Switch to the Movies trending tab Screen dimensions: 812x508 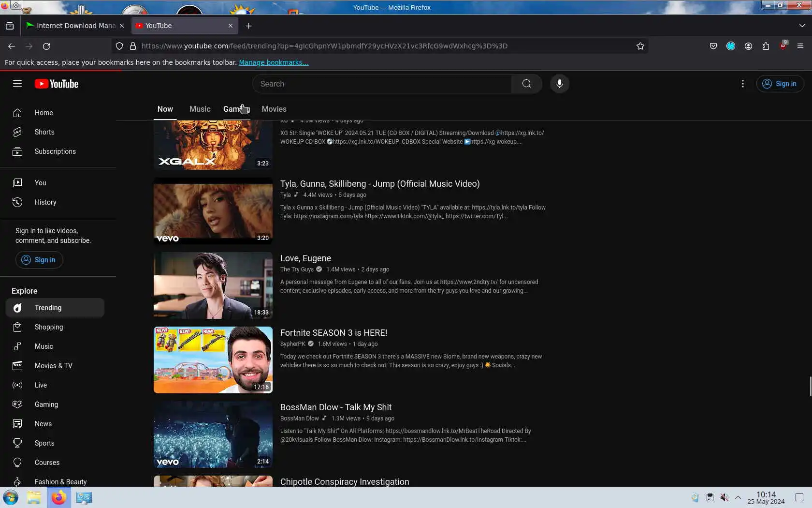[274, 109]
